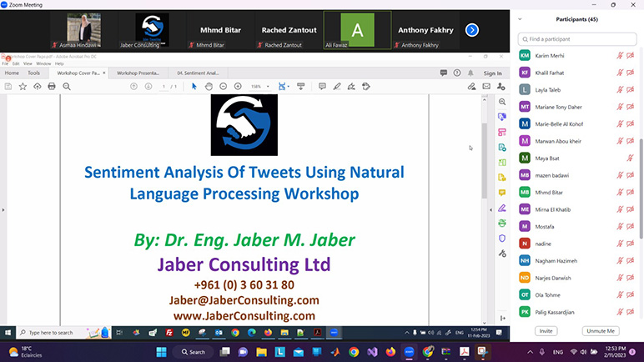Switch to the Workshop Presenta... tab
The image size is (644, 362).
[138, 73]
